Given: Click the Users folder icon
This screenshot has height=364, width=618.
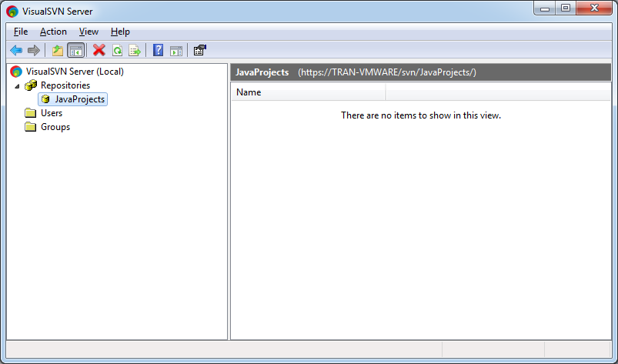Looking at the screenshot, I should click(x=30, y=113).
